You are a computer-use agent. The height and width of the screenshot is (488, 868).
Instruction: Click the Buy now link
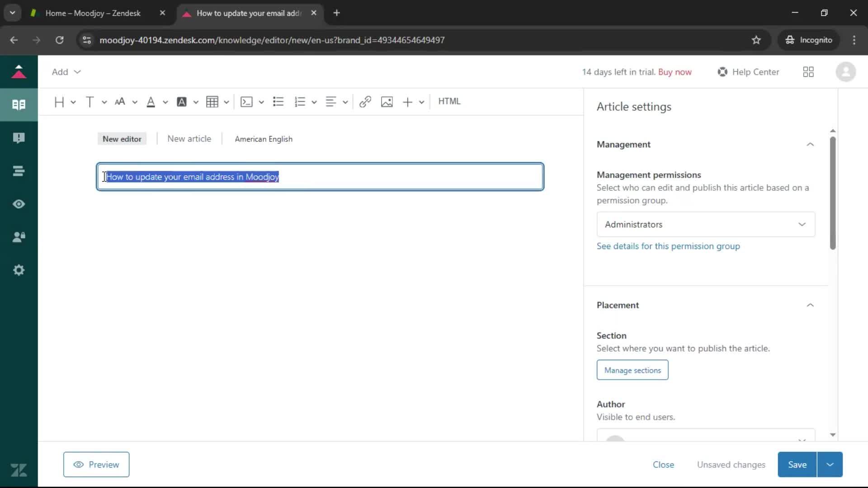click(x=675, y=72)
